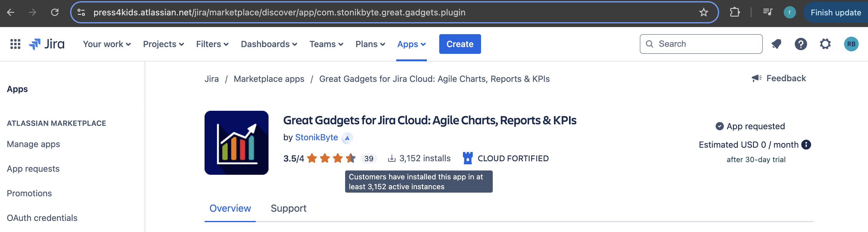Image resolution: width=868 pixels, height=232 pixels.
Task: Open App requests in sidebar
Action: click(x=33, y=169)
